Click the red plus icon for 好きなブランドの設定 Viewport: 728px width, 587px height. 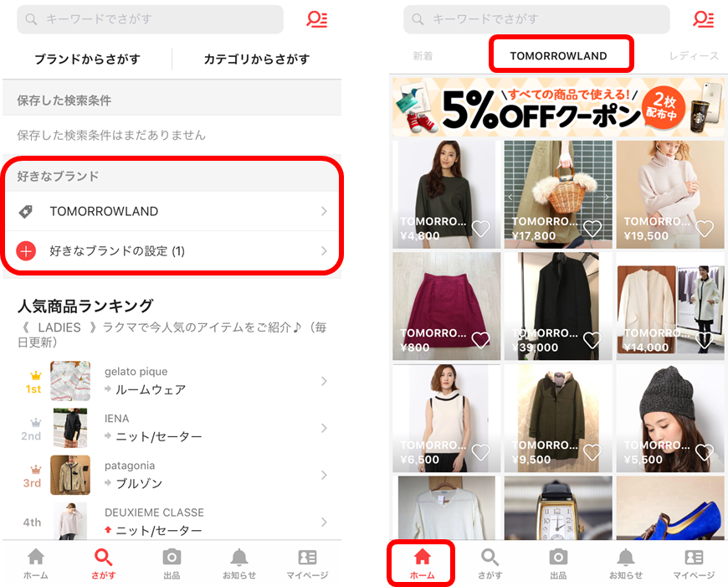(26, 251)
